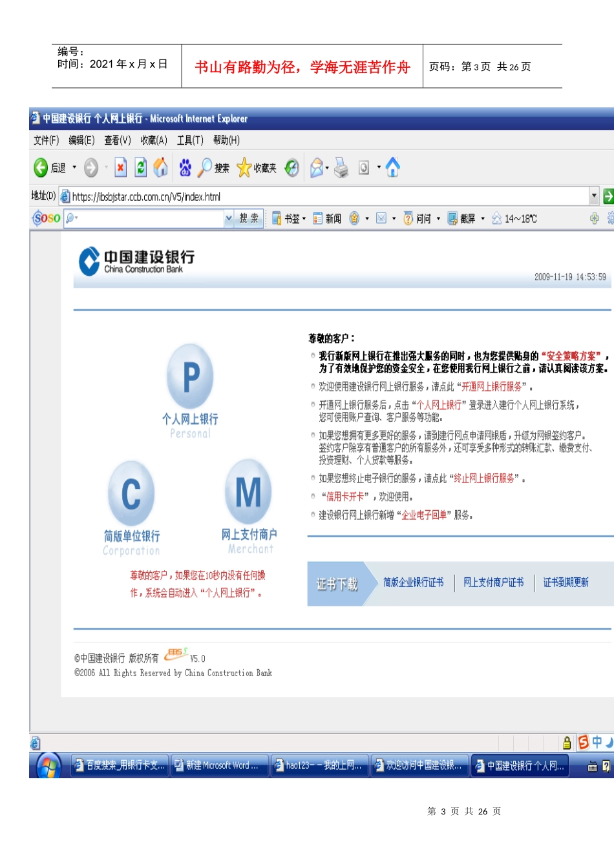Click the 开通网上银行服务 link
The height and width of the screenshot is (868, 614).
(492, 387)
